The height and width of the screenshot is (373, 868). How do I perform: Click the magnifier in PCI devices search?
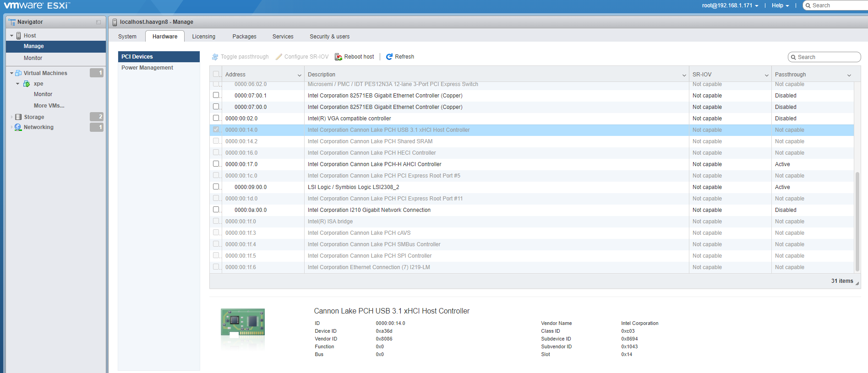pos(793,57)
